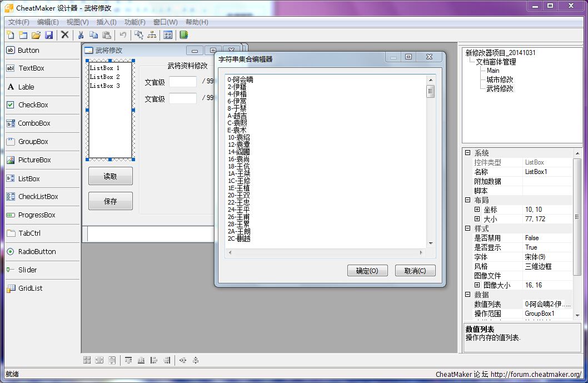Click the hierarchy tree toolbar icon
Screen dimensions: 588x383
click(x=152, y=35)
